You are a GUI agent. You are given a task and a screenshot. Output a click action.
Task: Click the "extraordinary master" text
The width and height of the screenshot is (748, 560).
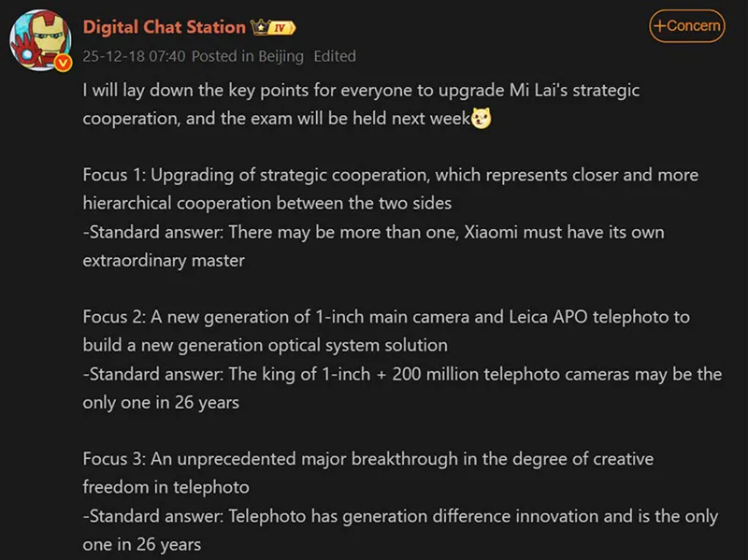pos(164,261)
